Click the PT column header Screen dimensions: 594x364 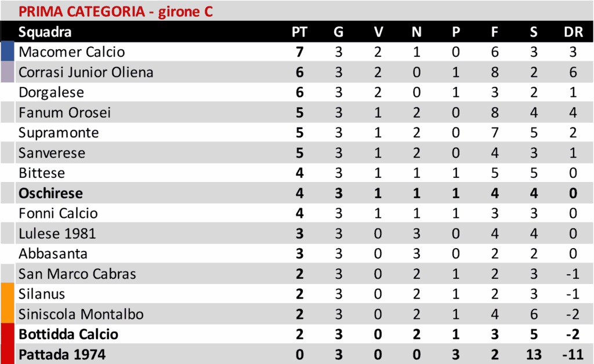click(299, 32)
